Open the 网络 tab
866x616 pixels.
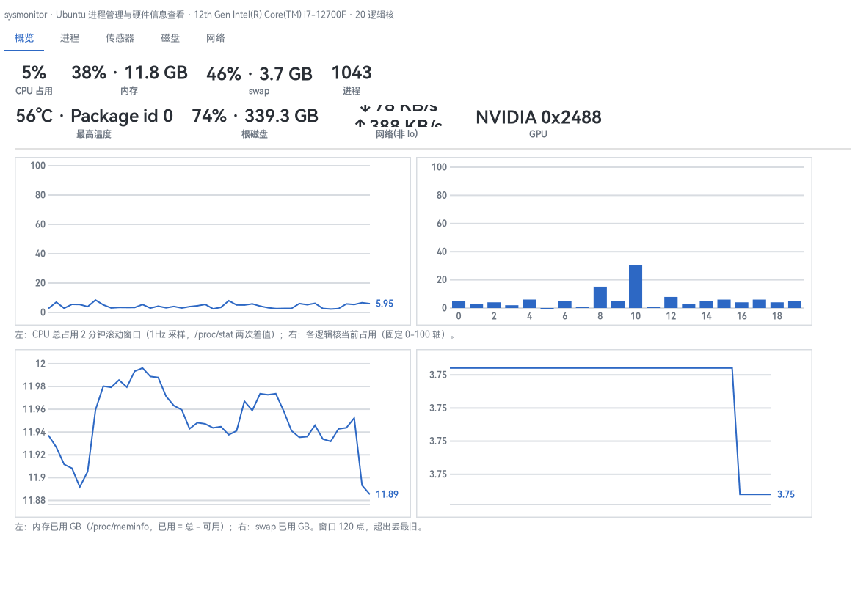(215, 38)
